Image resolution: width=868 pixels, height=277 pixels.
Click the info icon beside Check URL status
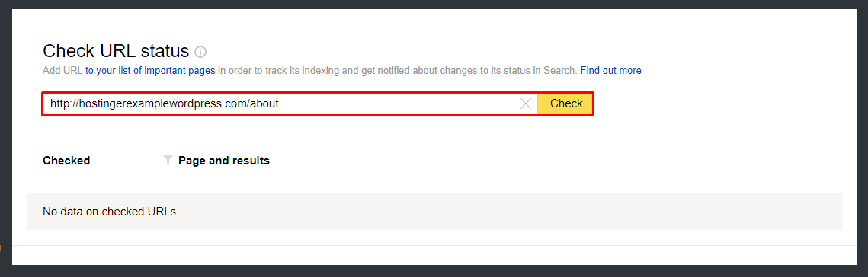pos(200,53)
